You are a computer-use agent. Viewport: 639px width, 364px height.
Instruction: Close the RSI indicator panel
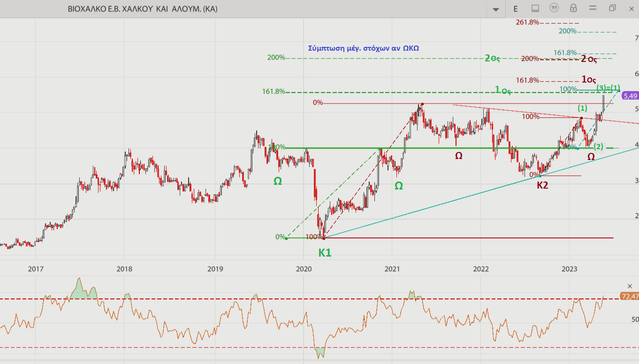click(630, 286)
